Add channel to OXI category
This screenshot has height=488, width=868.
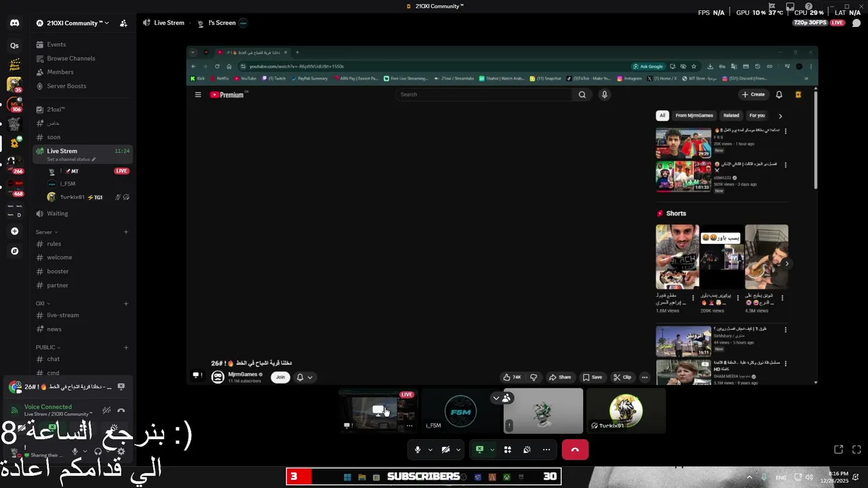pyautogui.click(x=126, y=304)
